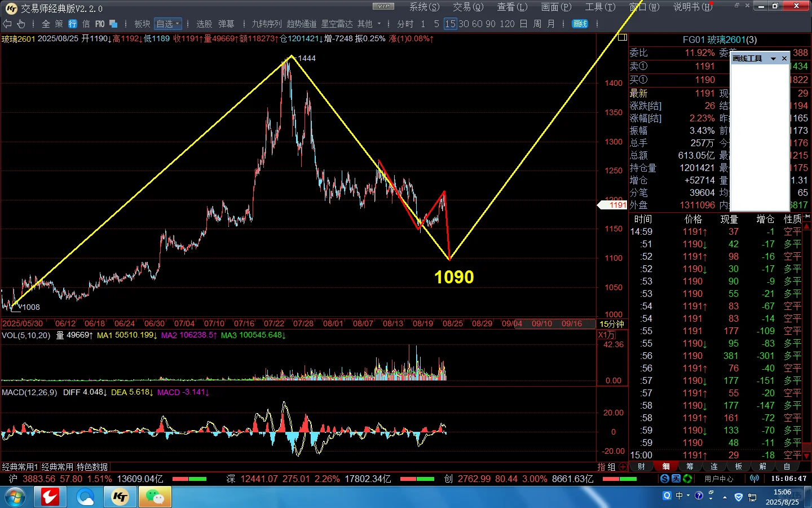Expand the 其他 dropdown arrow
Image resolution: width=812 pixels, height=508 pixels.
(379, 24)
